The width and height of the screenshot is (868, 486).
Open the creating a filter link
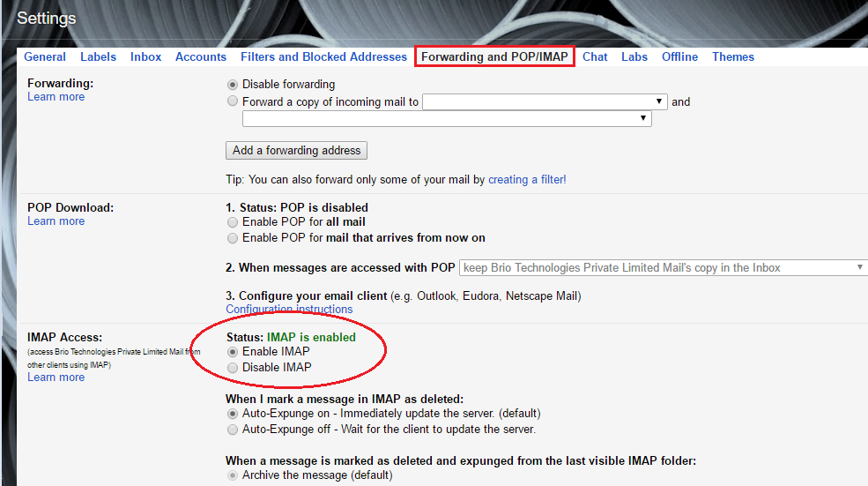tap(527, 180)
